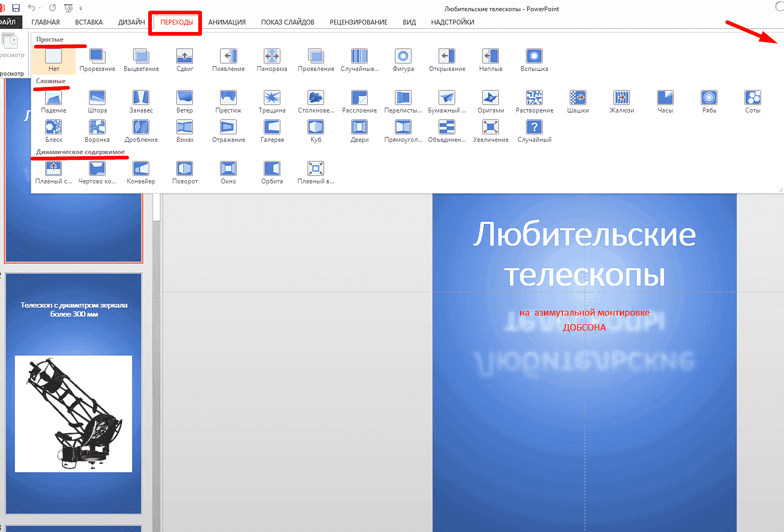Apply the Куб transition
784x532 pixels.
pyautogui.click(x=316, y=131)
